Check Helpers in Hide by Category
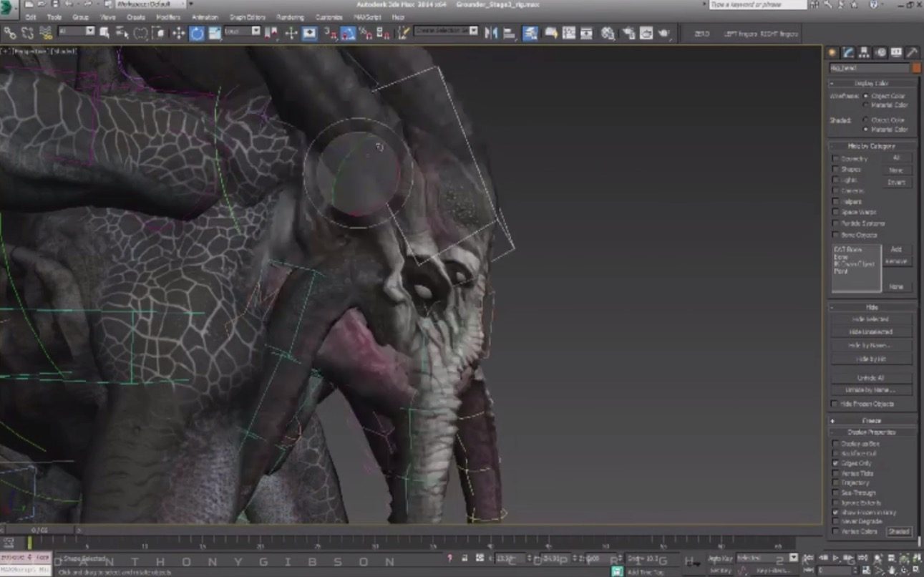Screen dimensions: 924x577 (835, 202)
